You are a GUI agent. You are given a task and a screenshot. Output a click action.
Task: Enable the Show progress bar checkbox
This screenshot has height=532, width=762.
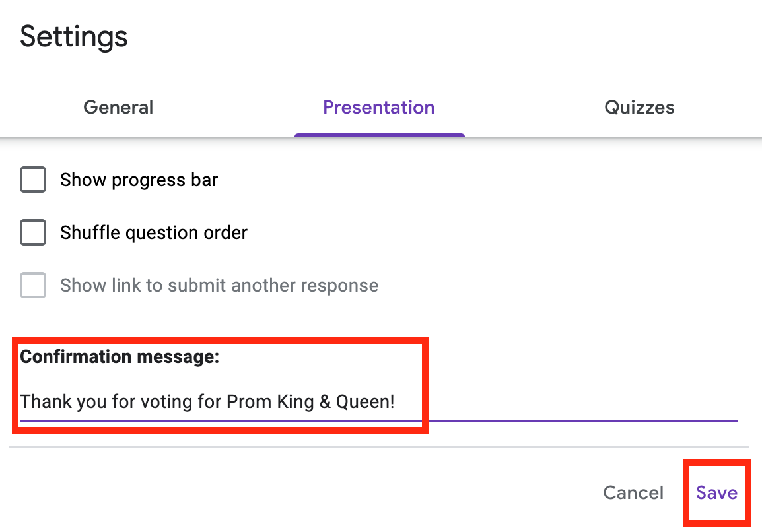coord(33,180)
